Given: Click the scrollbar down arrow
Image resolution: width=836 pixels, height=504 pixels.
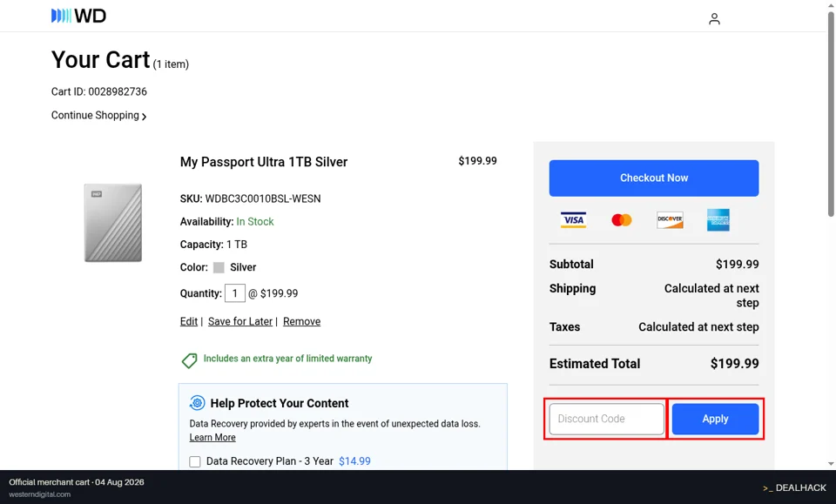Looking at the screenshot, I should click(x=831, y=463).
